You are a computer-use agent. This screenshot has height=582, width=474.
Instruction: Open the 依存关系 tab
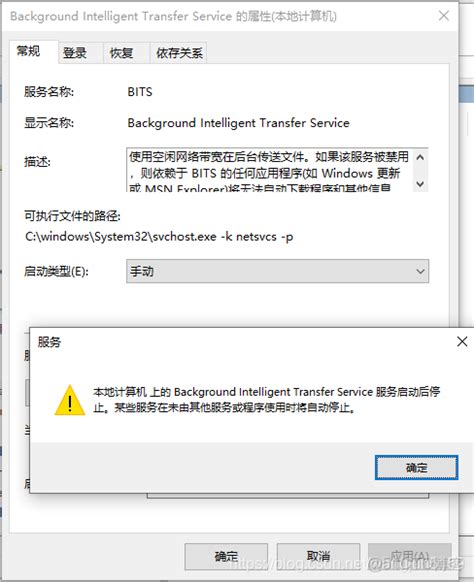pyautogui.click(x=179, y=53)
